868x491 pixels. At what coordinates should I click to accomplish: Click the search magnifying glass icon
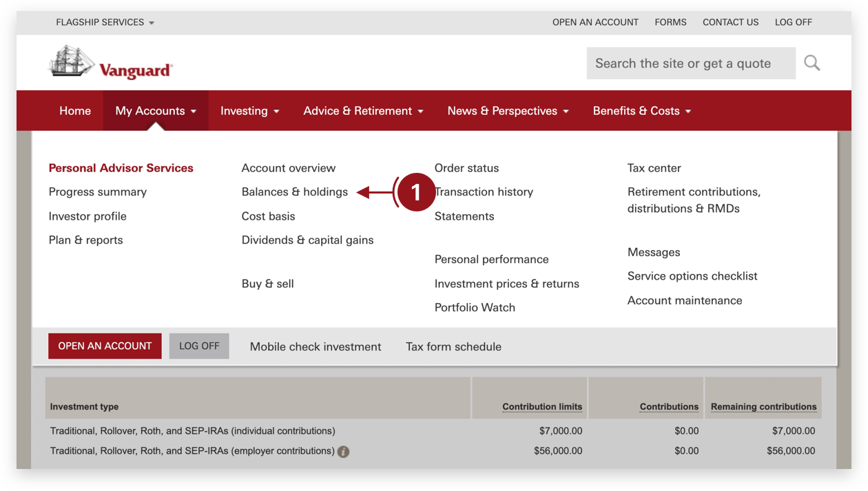812,63
